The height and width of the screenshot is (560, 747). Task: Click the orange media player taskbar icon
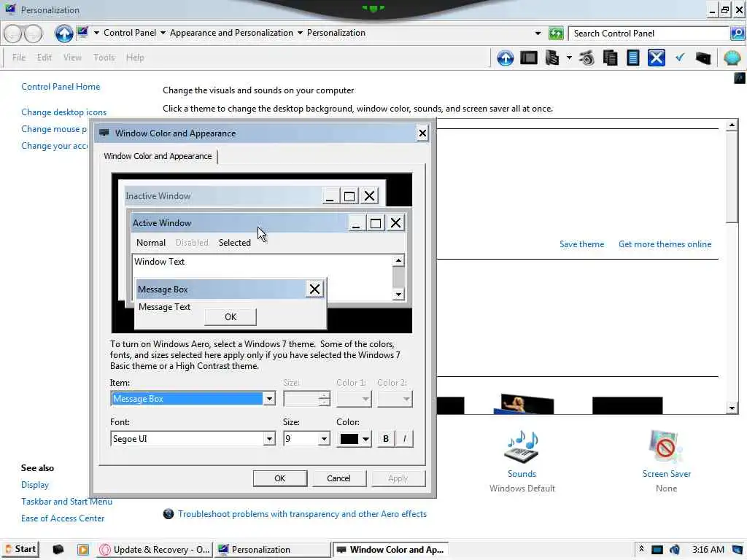point(83,550)
